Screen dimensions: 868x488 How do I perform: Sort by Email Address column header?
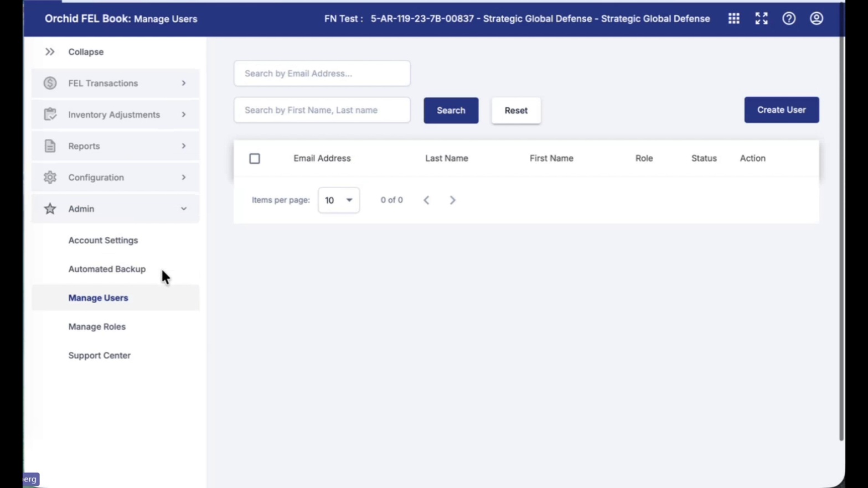pyautogui.click(x=322, y=158)
